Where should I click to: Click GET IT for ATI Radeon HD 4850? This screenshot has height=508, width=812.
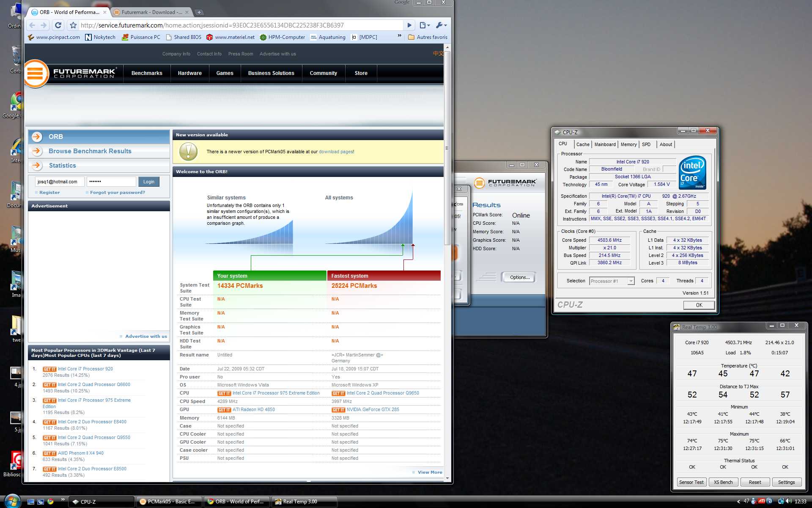pyautogui.click(x=224, y=410)
